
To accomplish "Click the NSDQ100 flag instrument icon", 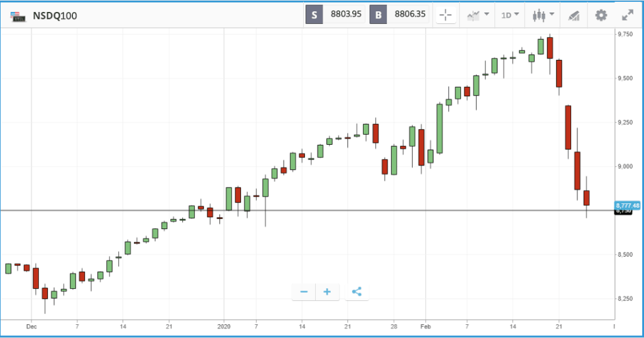I will (x=18, y=16).
